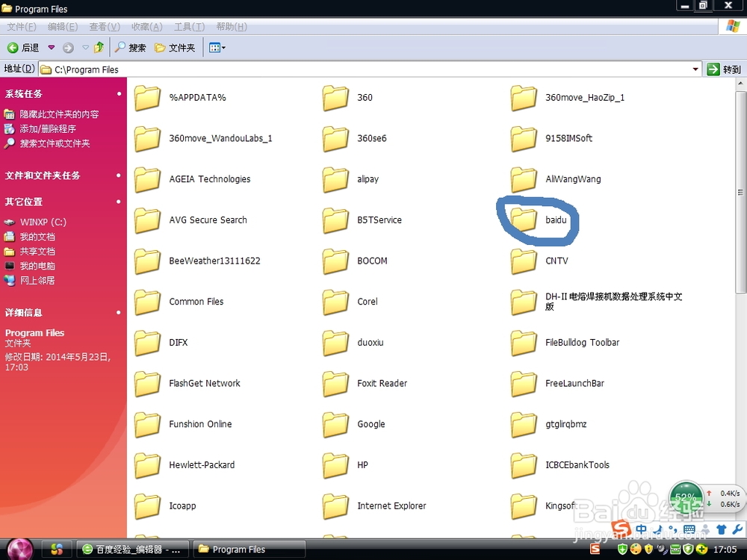Open My Computer (我的电脑) link
Viewport: 747px width, 560px height.
click(x=37, y=267)
